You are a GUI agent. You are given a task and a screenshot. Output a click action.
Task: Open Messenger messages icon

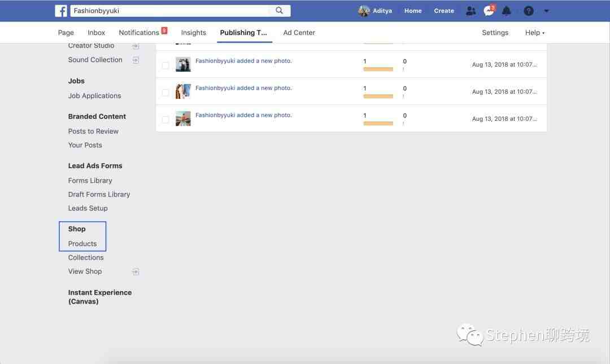[x=489, y=11]
